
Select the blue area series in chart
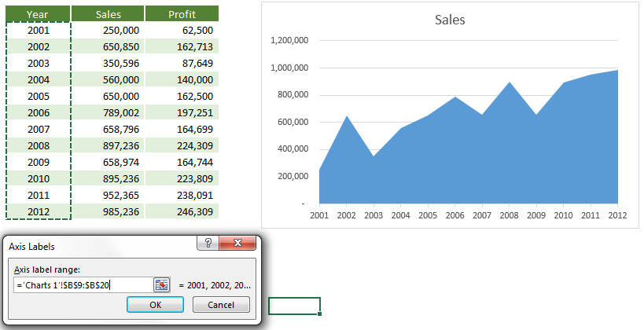click(468, 164)
